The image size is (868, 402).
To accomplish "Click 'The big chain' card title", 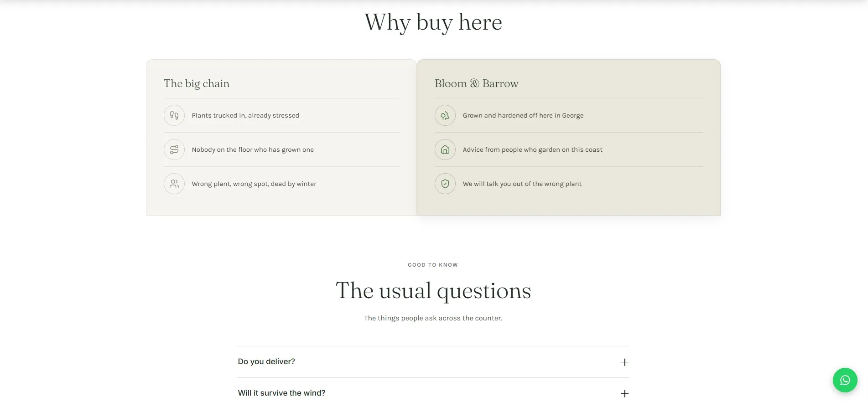I will coord(197,83).
